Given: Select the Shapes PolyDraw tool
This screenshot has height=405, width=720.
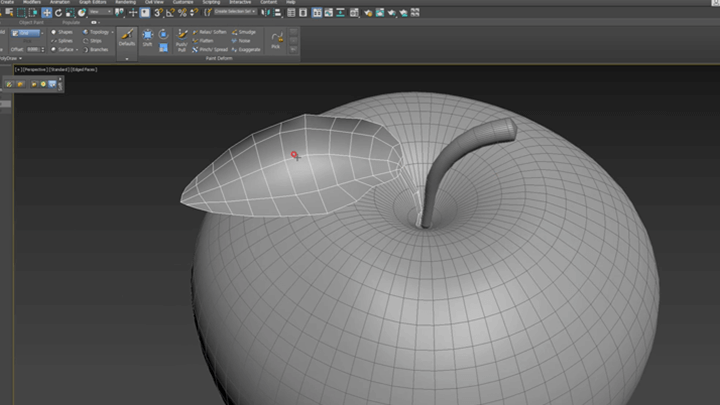Looking at the screenshot, I should [x=62, y=32].
